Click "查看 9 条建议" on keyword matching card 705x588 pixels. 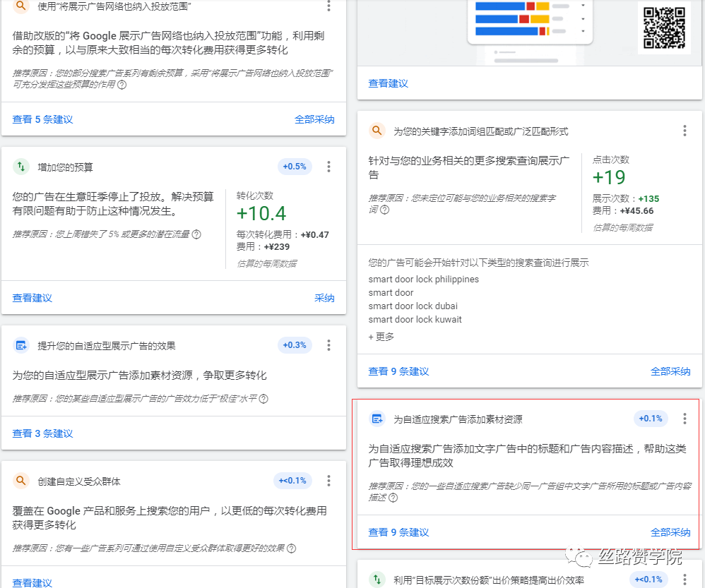[x=398, y=371]
